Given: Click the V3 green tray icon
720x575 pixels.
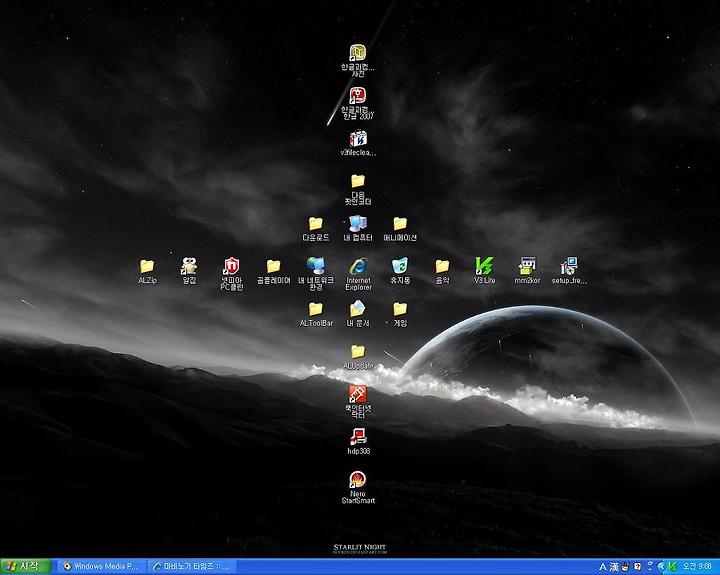Looking at the screenshot, I should (x=673, y=567).
